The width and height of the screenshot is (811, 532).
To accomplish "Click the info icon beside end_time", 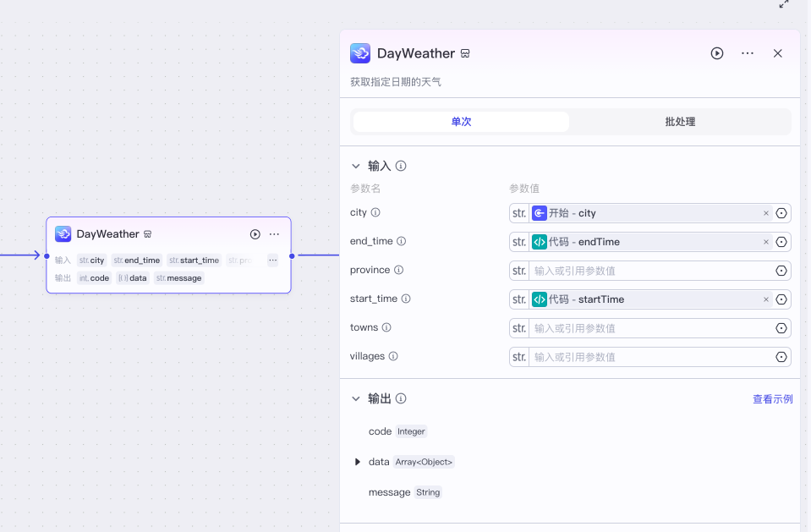I will click(x=402, y=242).
